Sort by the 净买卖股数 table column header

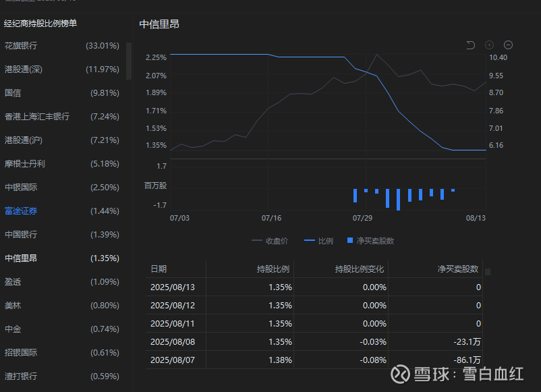(458, 269)
